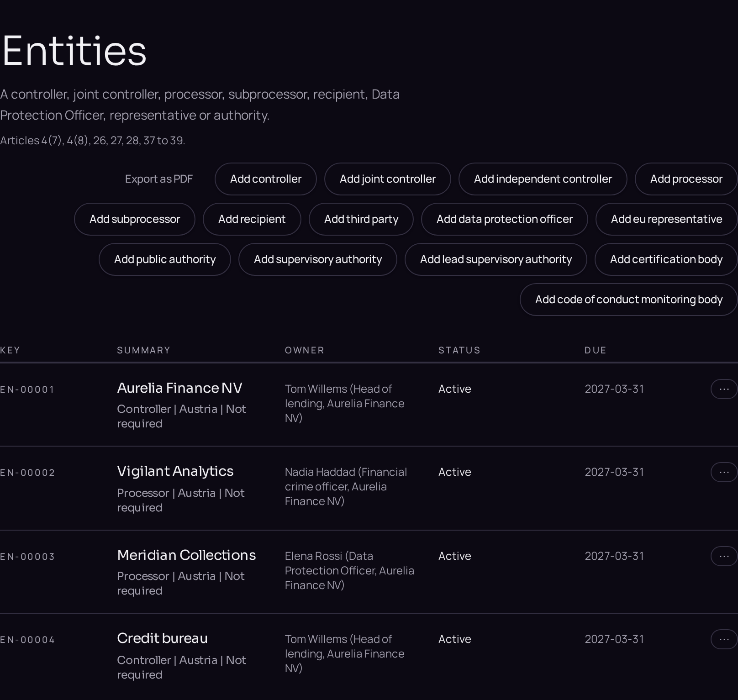Open the Credit bureau entity
738x700 pixels.
(162, 638)
